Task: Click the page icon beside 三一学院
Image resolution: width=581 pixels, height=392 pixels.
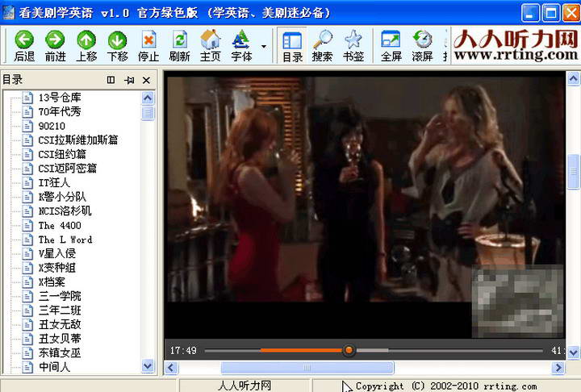Action: [x=27, y=296]
